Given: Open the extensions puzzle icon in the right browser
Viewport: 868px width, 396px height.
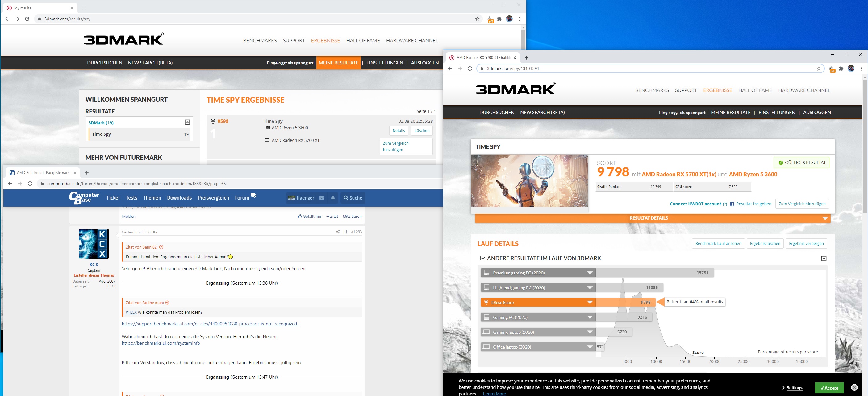Looking at the screenshot, I should click(x=841, y=68).
